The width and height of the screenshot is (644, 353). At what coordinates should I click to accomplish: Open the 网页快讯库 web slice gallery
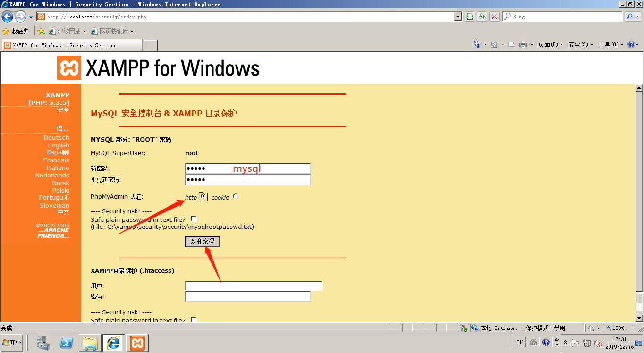112,31
